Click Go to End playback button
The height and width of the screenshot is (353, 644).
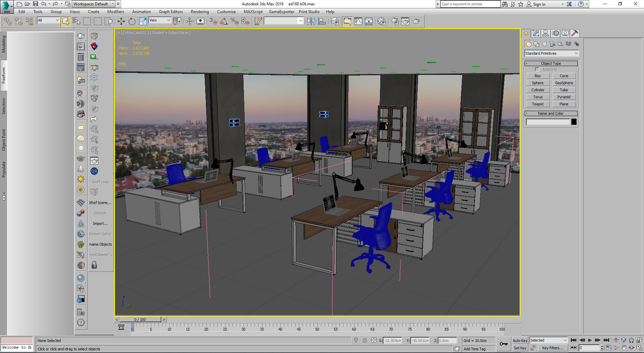(606, 340)
